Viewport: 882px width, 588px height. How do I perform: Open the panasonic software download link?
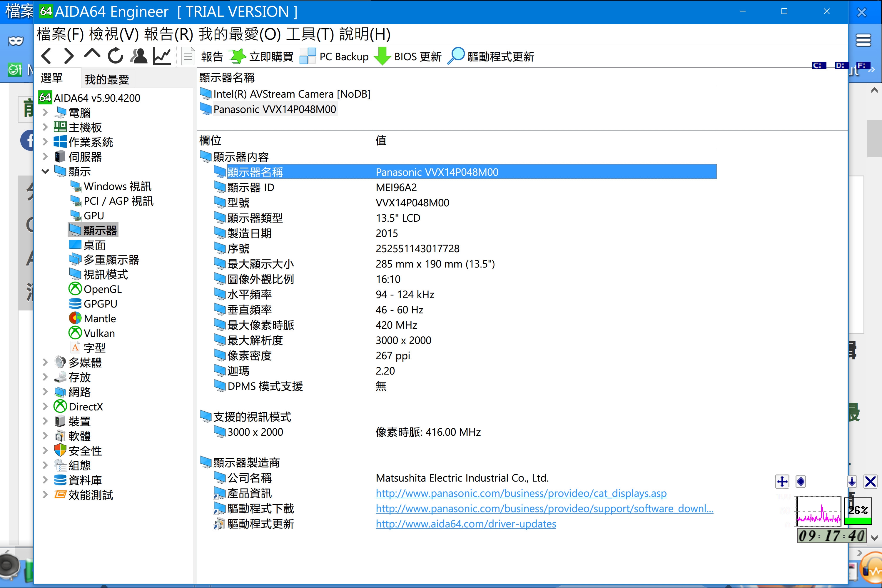pyautogui.click(x=544, y=509)
